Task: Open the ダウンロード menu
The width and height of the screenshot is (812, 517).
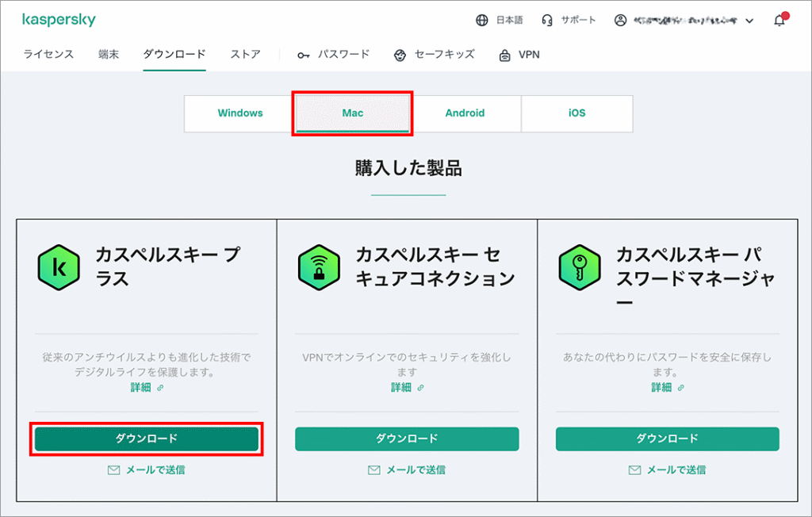Action: (174, 54)
